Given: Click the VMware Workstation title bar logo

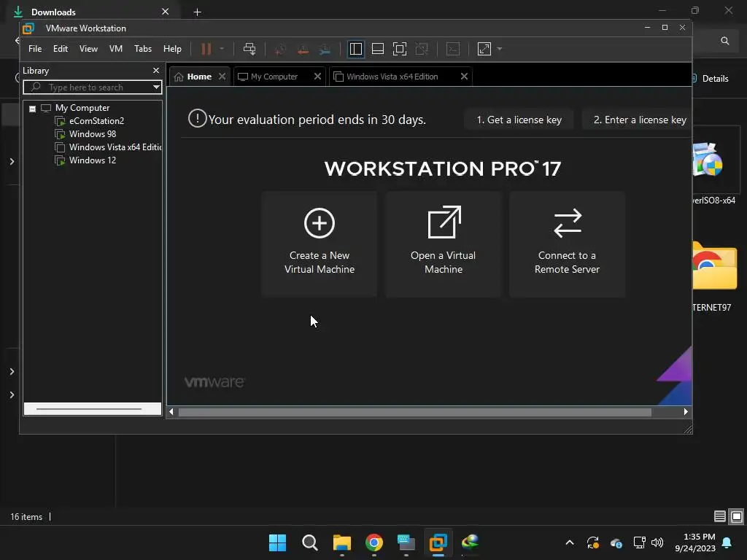Looking at the screenshot, I should pos(28,28).
